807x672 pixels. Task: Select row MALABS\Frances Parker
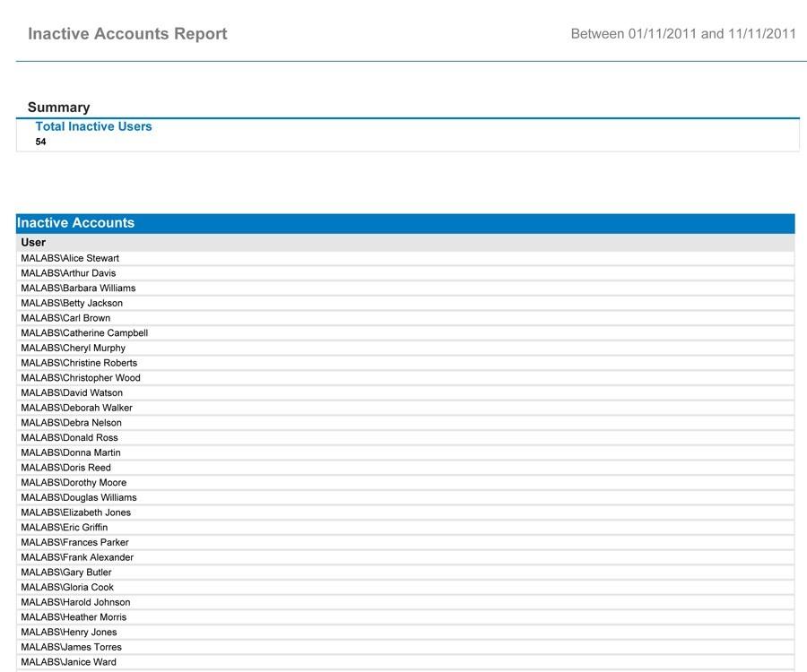[x=405, y=542]
